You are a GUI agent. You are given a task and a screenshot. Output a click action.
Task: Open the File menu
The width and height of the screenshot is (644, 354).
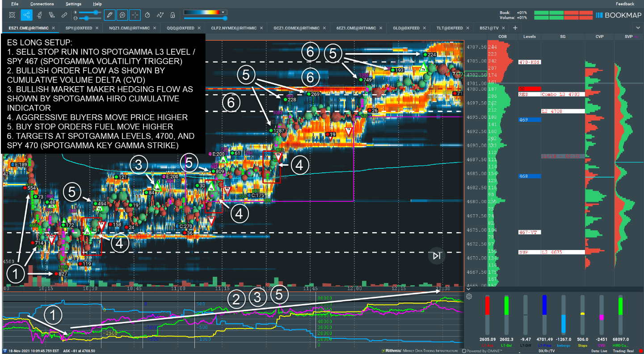pos(15,4)
